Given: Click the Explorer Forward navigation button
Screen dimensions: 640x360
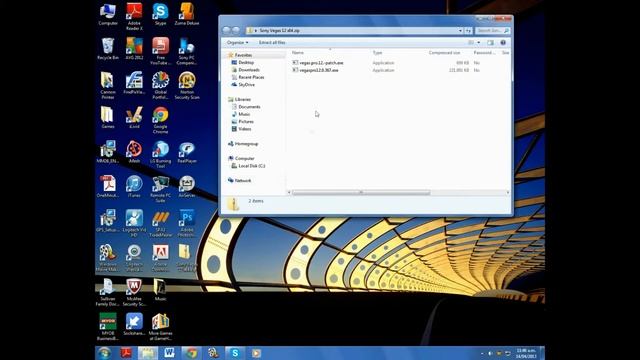Looking at the screenshot, I should pyautogui.click(x=236, y=31).
